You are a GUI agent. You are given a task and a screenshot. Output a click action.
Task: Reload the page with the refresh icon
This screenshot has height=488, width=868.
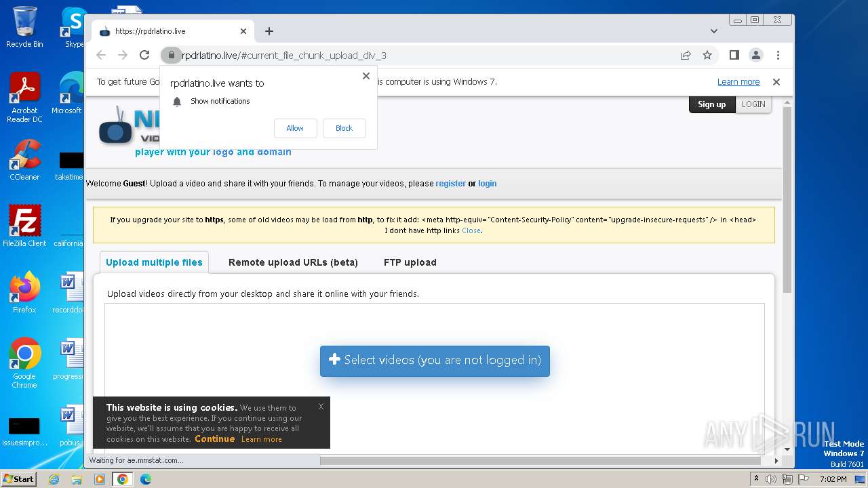(144, 55)
